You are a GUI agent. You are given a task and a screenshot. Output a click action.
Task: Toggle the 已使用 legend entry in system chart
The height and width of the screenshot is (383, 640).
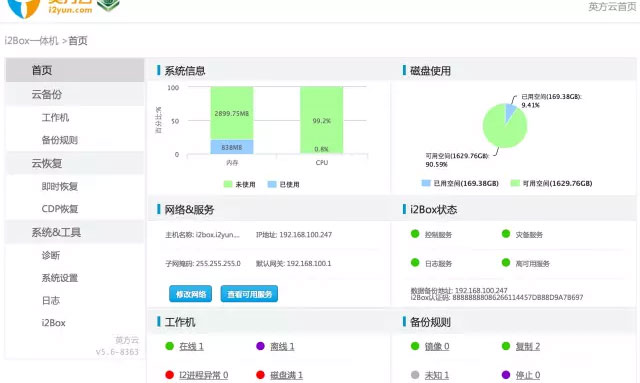(x=284, y=185)
